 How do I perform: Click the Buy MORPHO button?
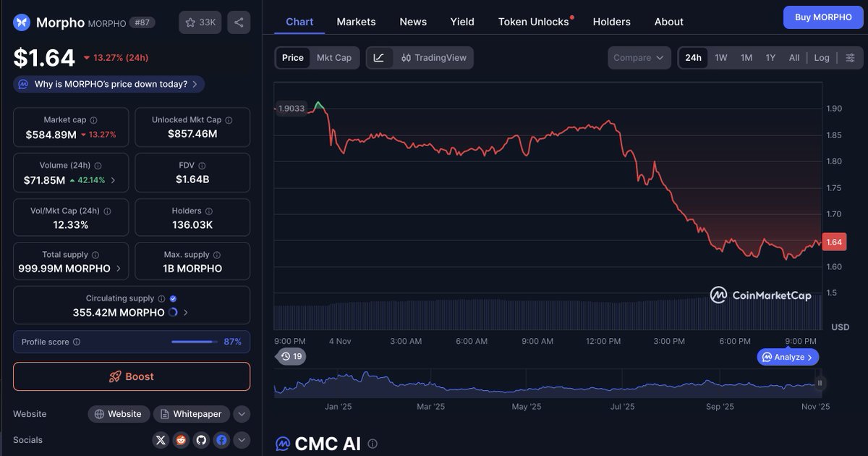click(x=823, y=17)
